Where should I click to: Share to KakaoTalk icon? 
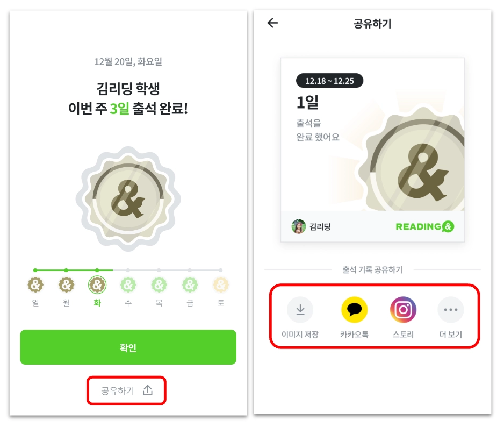tap(354, 310)
